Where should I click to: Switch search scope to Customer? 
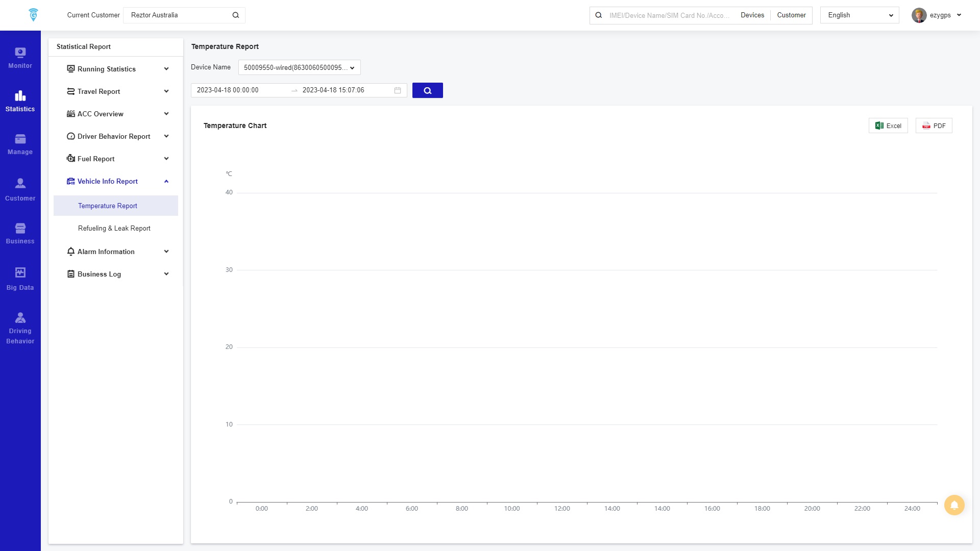[791, 15]
